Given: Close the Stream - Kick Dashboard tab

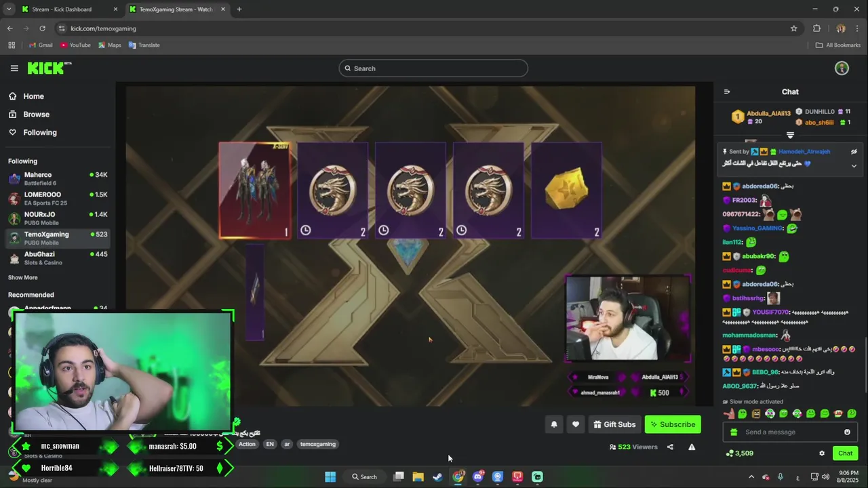Looking at the screenshot, I should click(115, 9).
